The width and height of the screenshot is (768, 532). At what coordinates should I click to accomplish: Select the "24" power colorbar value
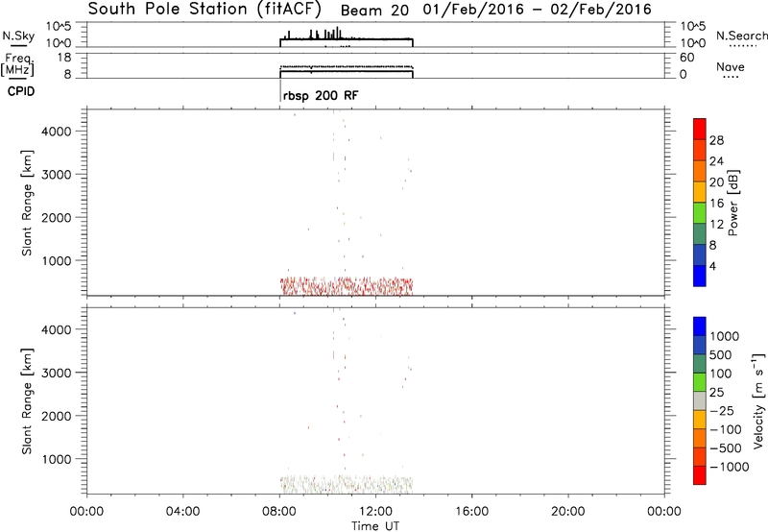pos(716,161)
